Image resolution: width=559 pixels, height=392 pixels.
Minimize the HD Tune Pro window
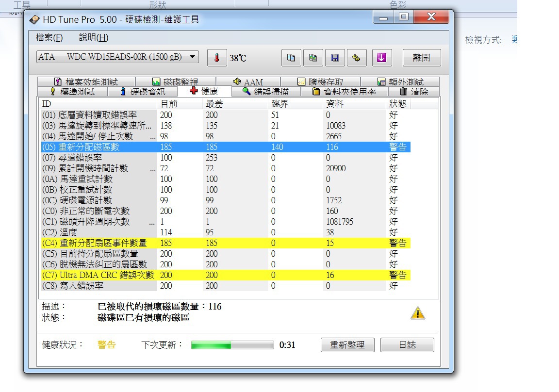click(x=383, y=17)
